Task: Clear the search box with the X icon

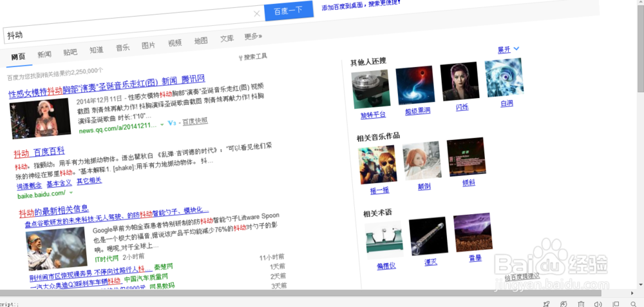Action: (257, 14)
